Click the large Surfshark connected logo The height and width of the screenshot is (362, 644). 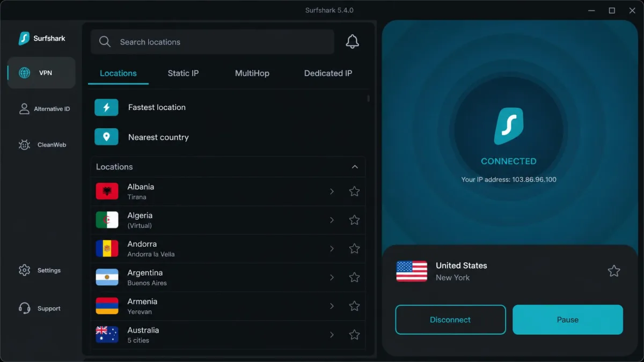coord(508,127)
